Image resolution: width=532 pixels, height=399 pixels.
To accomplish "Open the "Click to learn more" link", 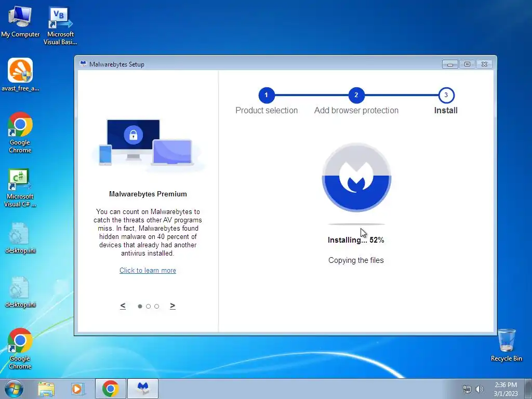I will point(148,270).
